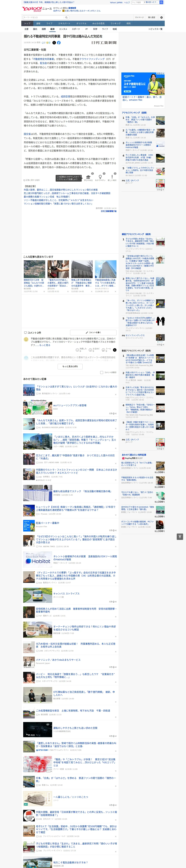Open 公式／JAバンク PR link in ranking
186x868 pixels.
132,180
